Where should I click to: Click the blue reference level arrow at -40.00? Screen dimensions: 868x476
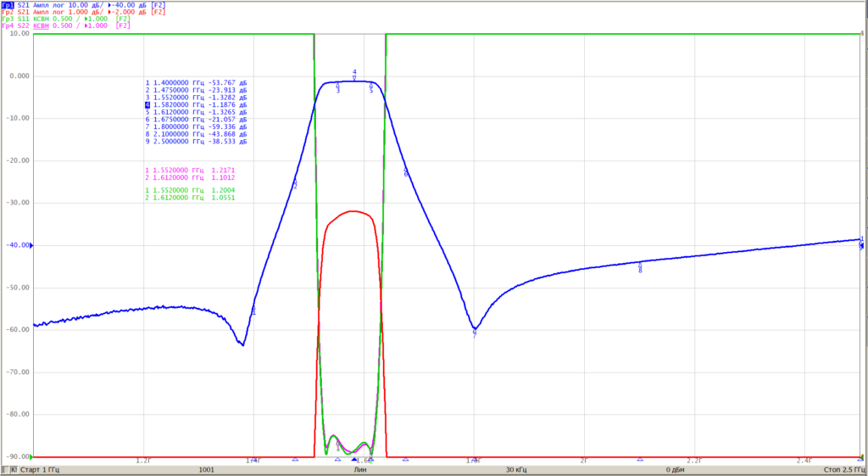click(31, 245)
